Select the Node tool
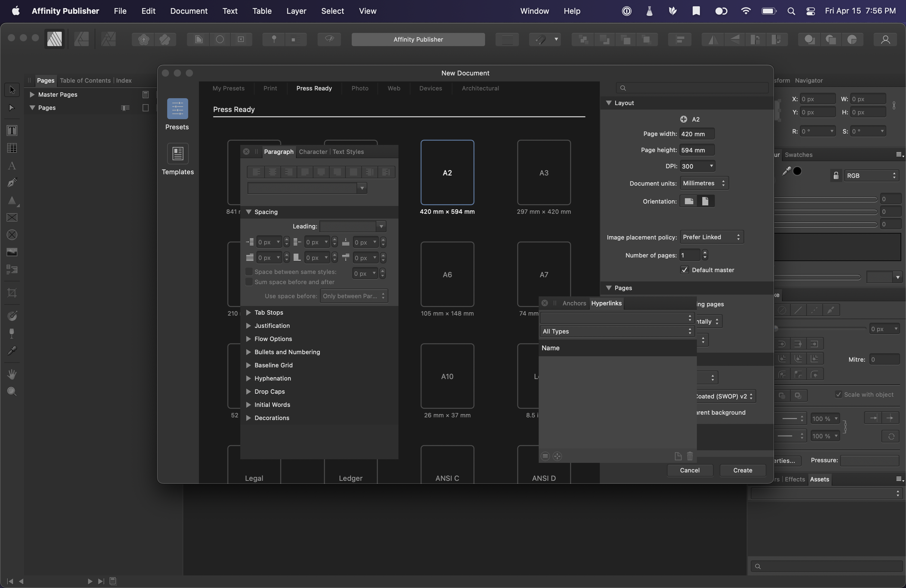Screen dimensions: 906x588 click(12, 108)
